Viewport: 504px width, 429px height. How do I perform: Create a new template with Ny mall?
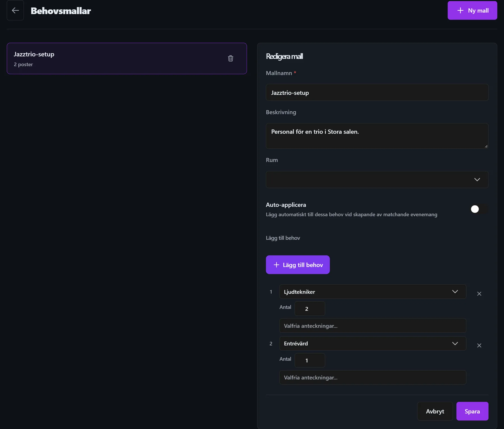(472, 11)
